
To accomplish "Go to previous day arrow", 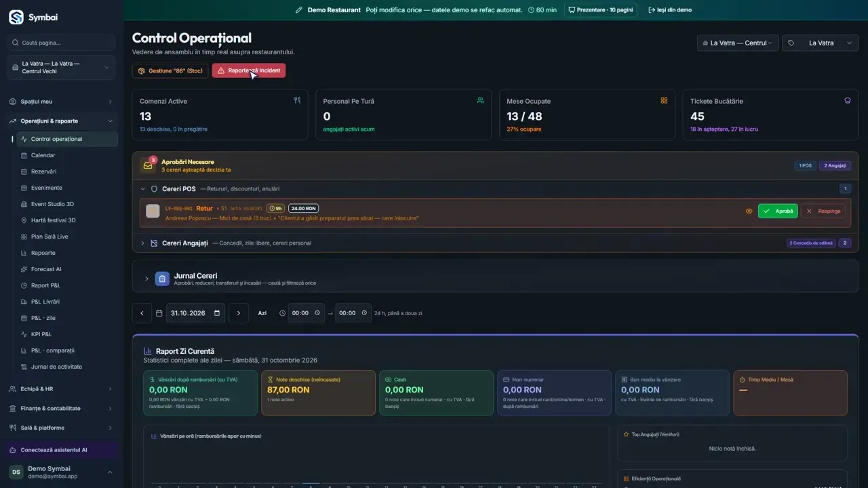I will 142,313.
